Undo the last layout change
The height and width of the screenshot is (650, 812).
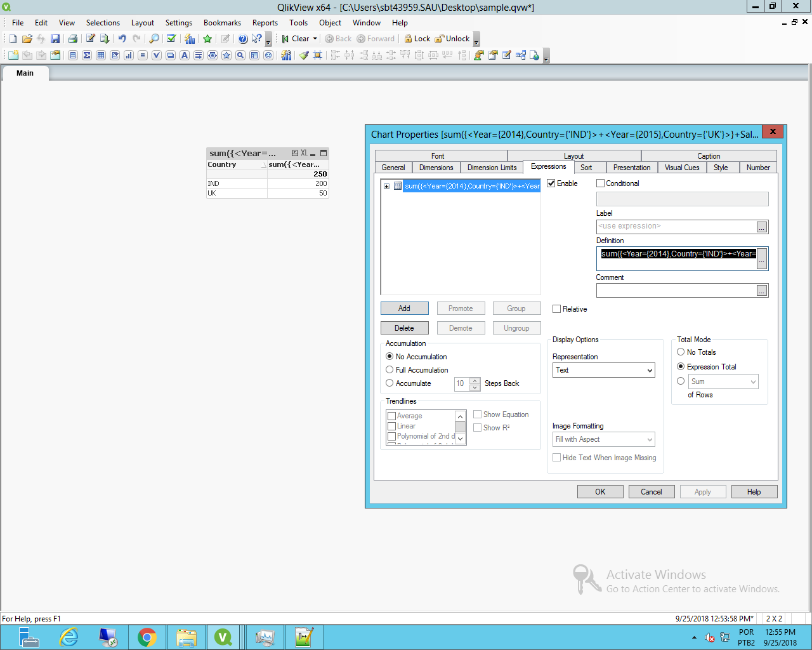(x=122, y=39)
